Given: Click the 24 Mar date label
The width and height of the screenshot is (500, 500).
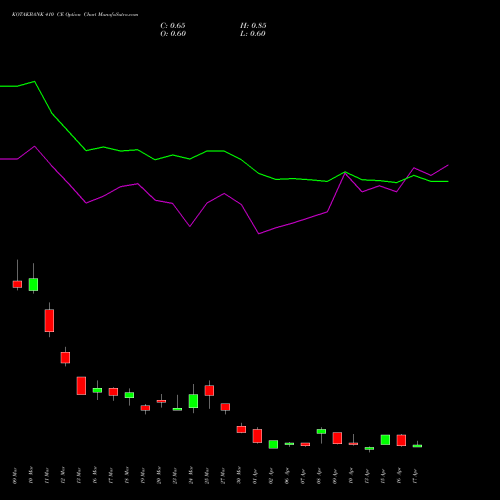Looking at the screenshot, I should coord(191,476).
